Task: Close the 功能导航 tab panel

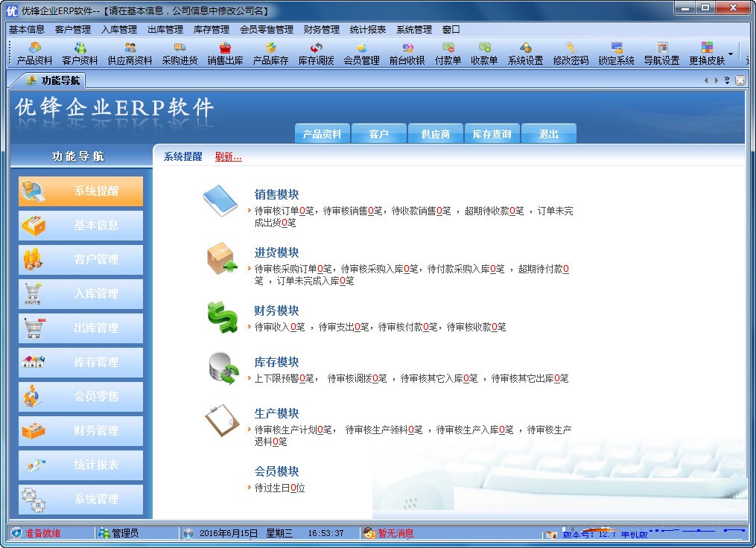Action: pyautogui.click(x=740, y=80)
